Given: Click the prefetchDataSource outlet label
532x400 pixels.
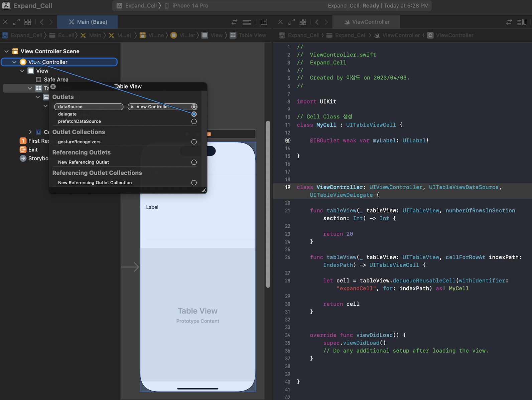Looking at the screenshot, I should (x=80, y=122).
